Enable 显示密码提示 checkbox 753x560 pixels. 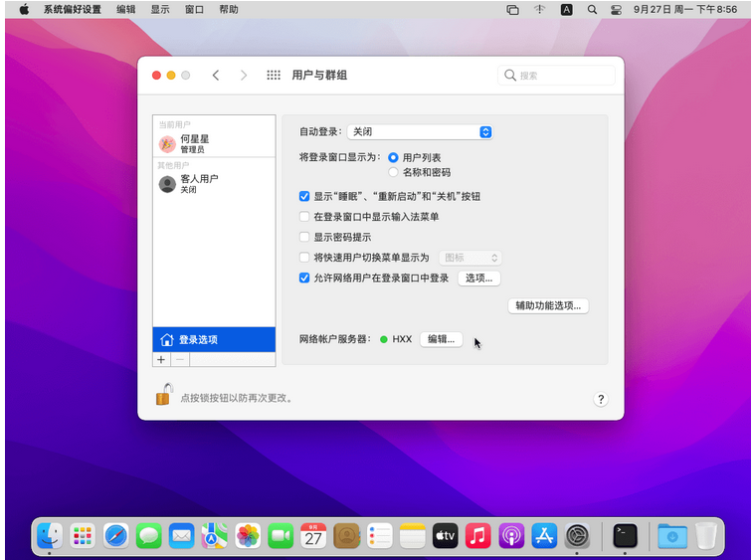(x=304, y=237)
